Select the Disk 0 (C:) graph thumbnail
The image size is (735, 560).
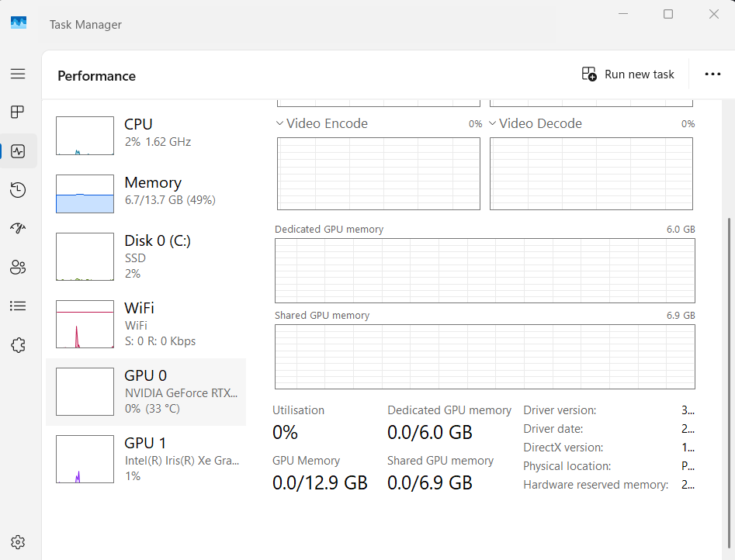point(85,257)
